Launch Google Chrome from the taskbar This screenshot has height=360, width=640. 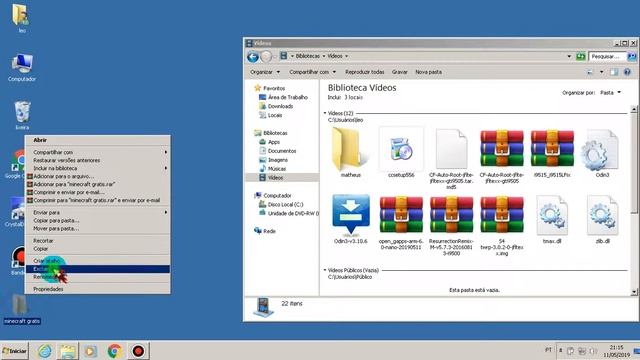coord(115,351)
